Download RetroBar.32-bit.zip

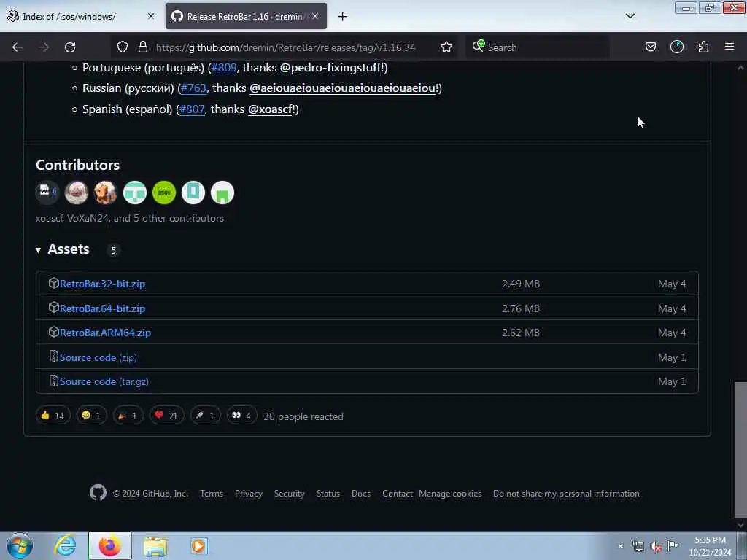pos(102,284)
